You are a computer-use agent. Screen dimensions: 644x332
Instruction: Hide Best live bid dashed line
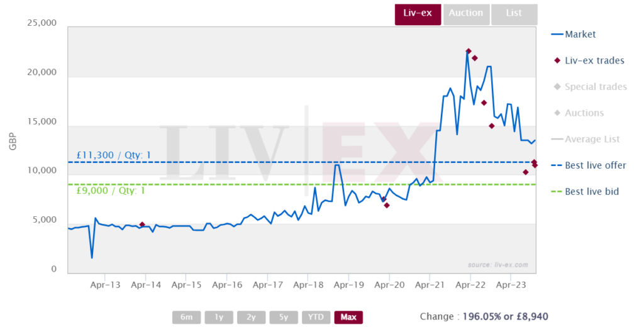[585, 192]
